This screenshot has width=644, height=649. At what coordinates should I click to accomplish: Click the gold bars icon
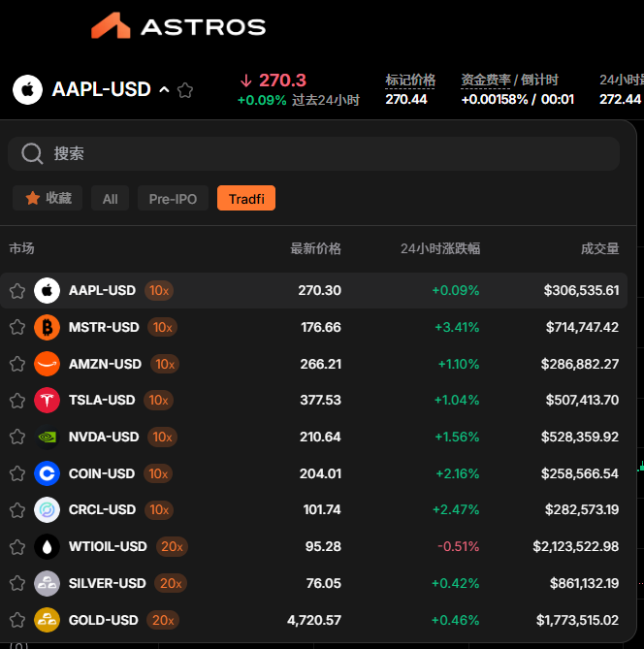click(47, 620)
